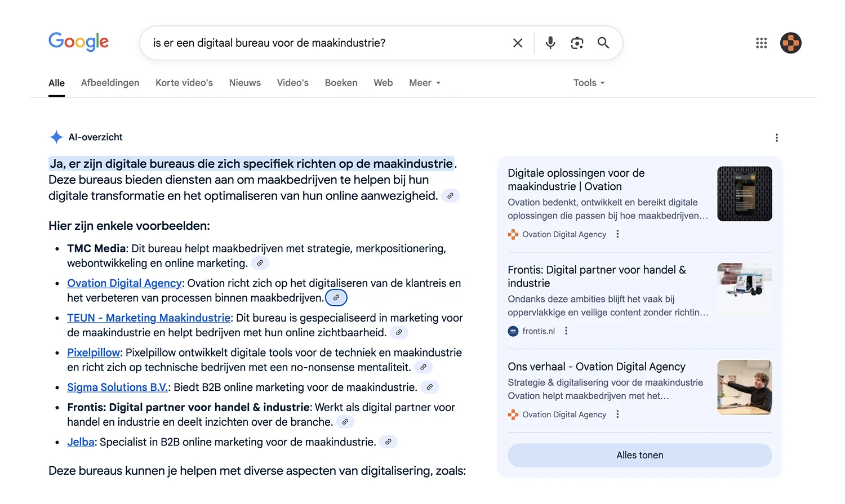Open the Ovation Digital Agency link in the list

[124, 283]
